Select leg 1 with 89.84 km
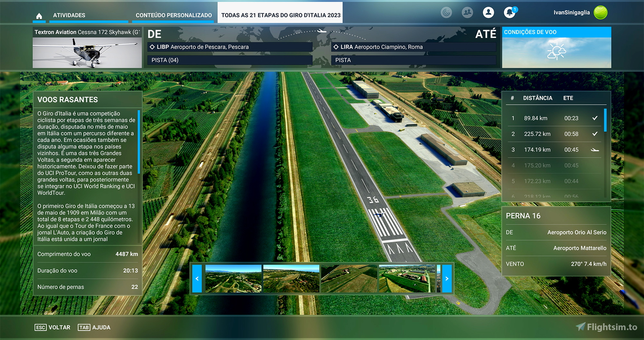This screenshot has height=340, width=644. point(555,118)
